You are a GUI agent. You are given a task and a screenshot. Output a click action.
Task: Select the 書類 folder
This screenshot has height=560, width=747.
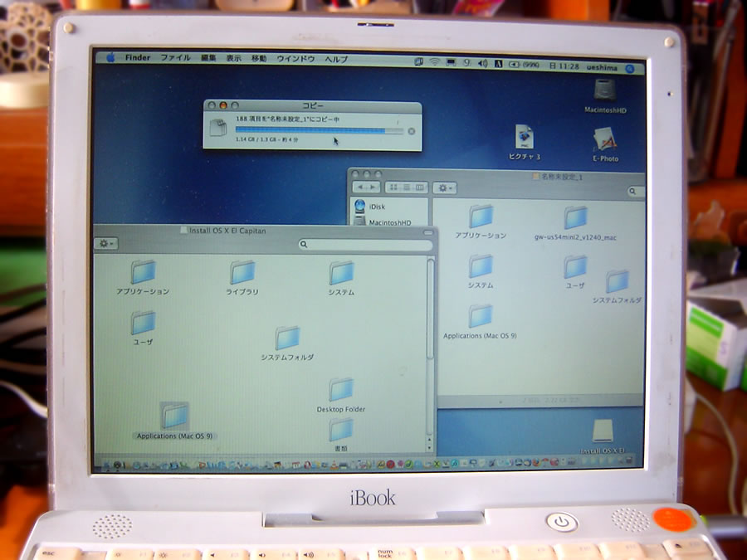341,436
